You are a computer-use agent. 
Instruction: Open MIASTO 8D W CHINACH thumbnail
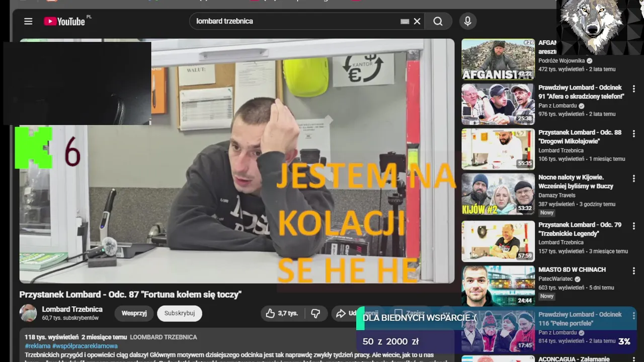[498, 286]
